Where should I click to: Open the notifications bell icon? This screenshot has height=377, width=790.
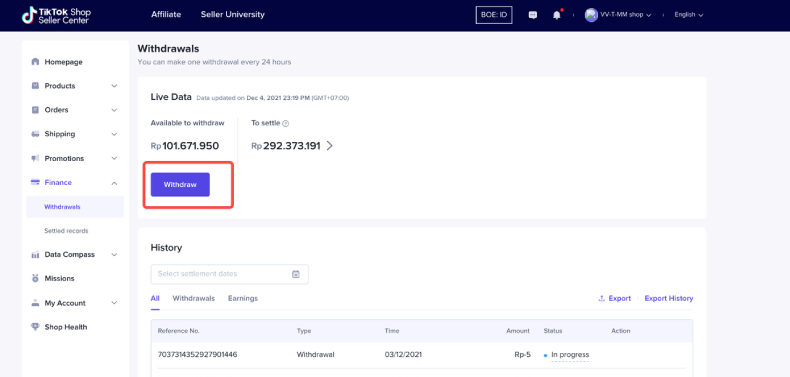click(x=557, y=15)
